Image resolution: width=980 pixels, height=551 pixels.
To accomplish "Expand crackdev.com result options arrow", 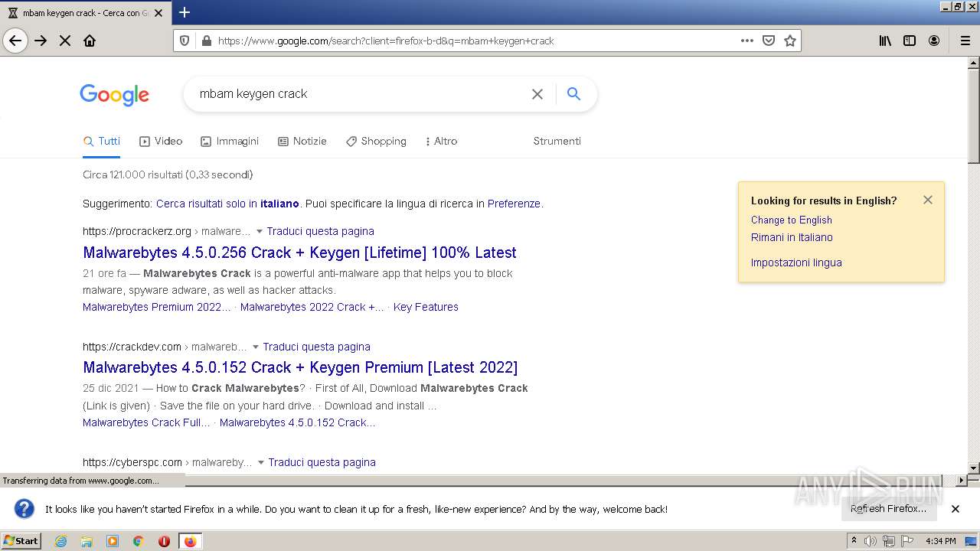I will pyautogui.click(x=255, y=347).
